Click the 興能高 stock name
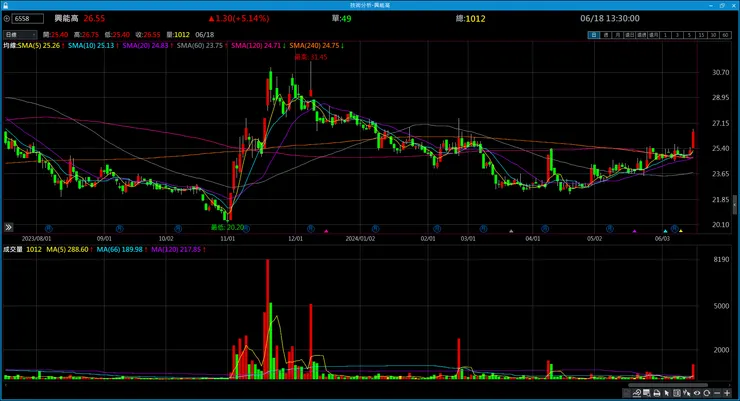The image size is (740, 401). (66, 18)
